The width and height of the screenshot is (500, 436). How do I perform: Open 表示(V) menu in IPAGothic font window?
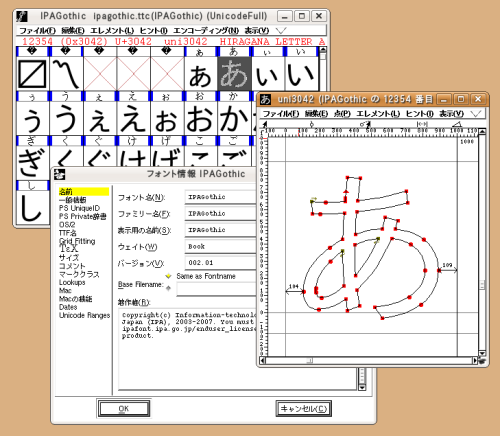pyautogui.click(x=257, y=31)
